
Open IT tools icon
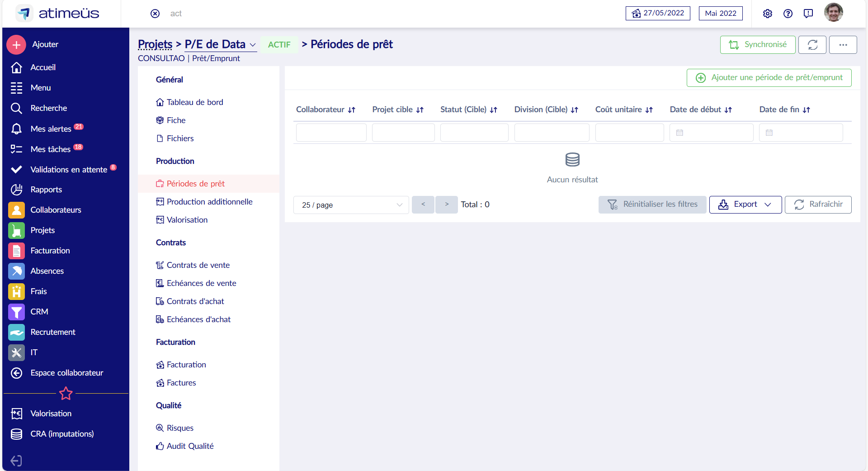coord(16,352)
